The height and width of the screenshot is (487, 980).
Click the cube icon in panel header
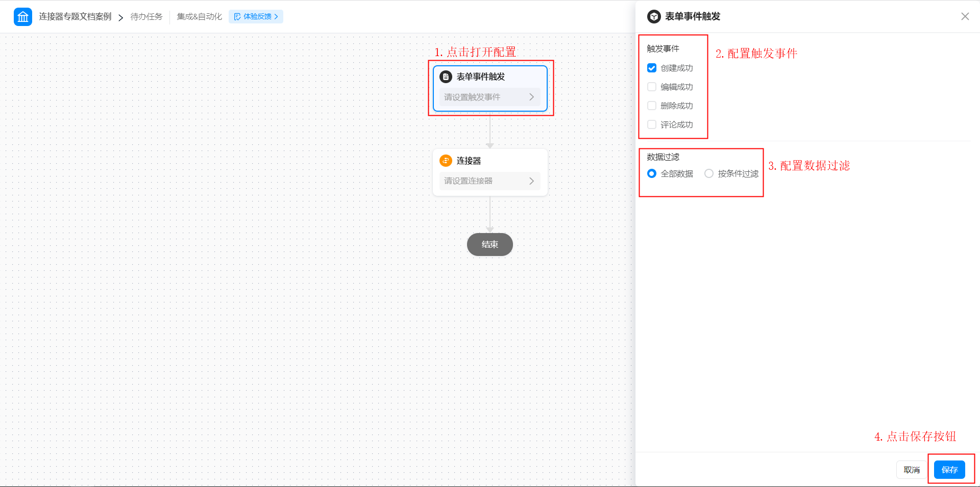[x=654, y=17]
